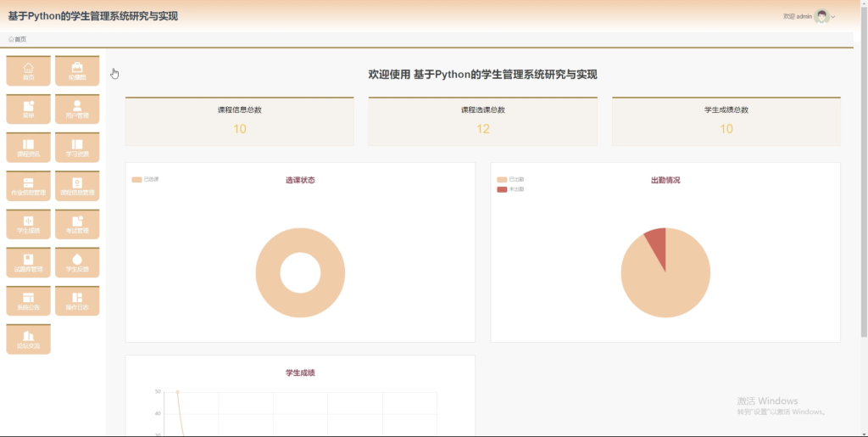Image resolution: width=868 pixels, height=437 pixels.
Task: Click the 课程选课总数 stat card
Action: pyautogui.click(x=482, y=121)
